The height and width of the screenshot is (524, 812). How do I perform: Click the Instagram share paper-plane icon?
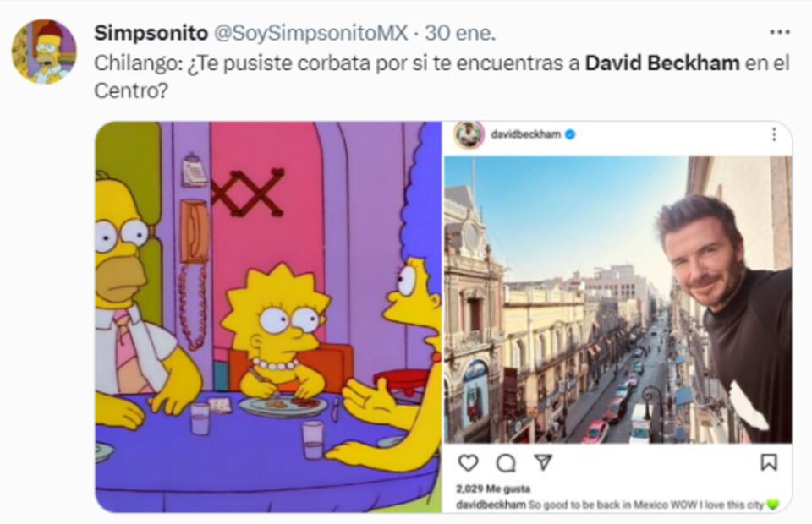(543, 462)
